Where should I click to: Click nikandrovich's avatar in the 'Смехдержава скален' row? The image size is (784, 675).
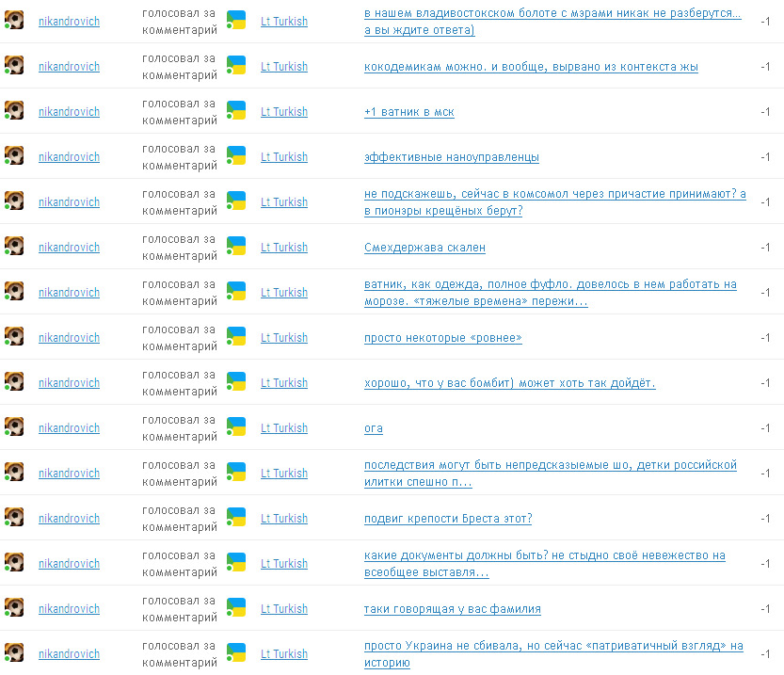pyautogui.click(x=14, y=247)
